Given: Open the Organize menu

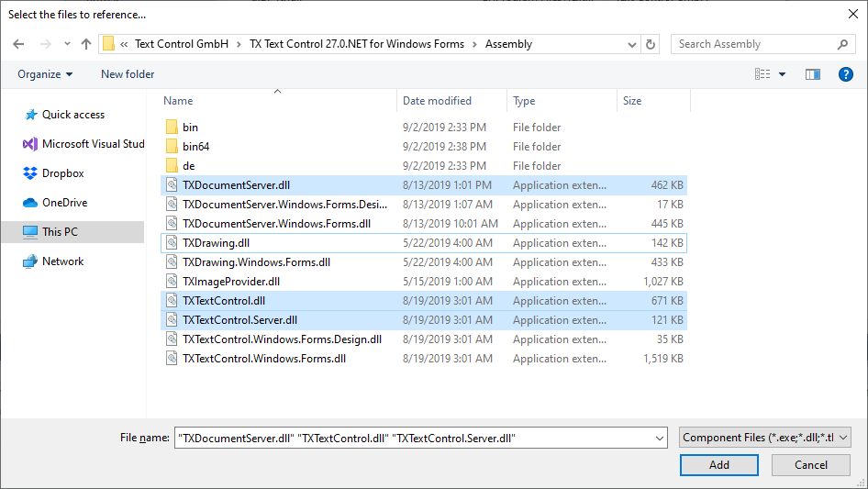Looking at the screenshot, I should pyautogui.click(x=45, y=74).
